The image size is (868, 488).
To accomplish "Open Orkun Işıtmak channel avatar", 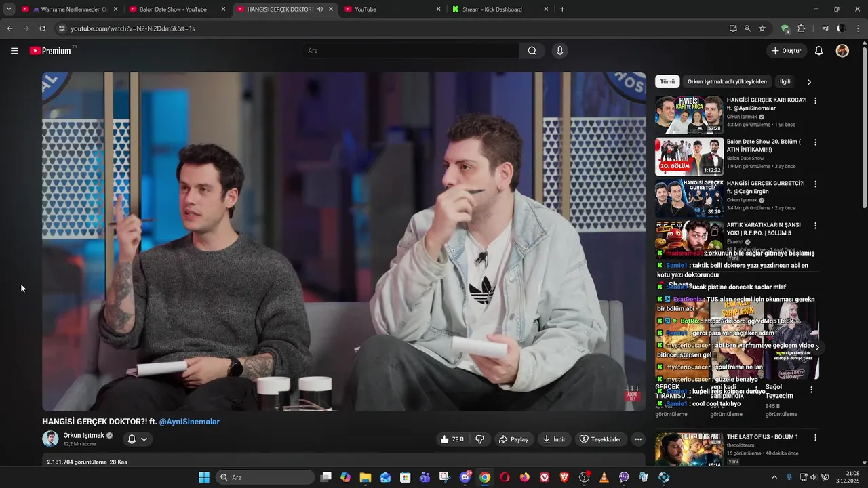I will 50,439.
